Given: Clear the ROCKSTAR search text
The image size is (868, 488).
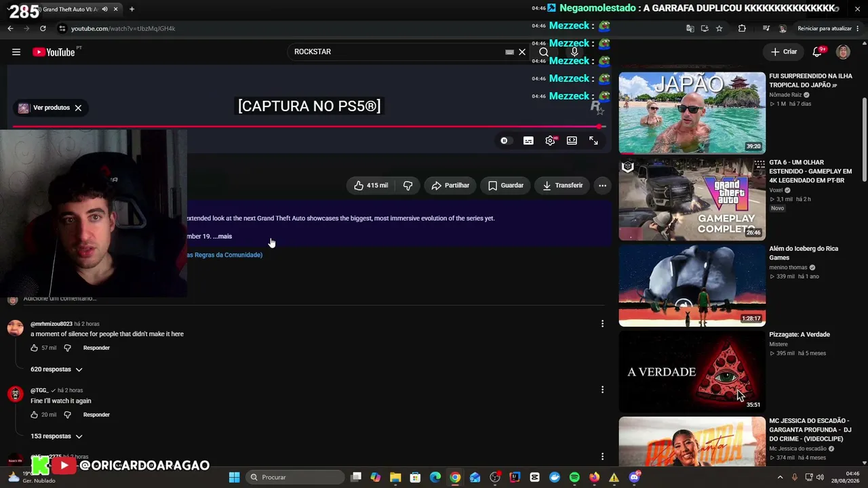Looking at the screenshot, I should pyautogui.click(x=522, y=52).
